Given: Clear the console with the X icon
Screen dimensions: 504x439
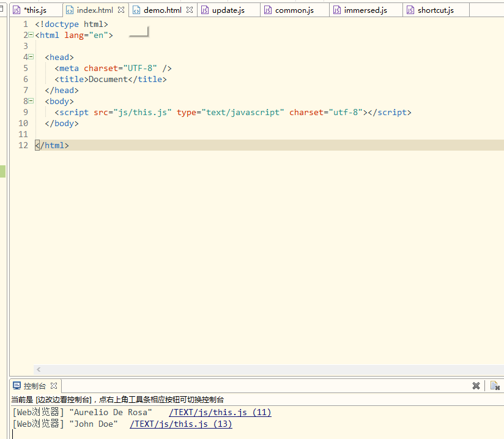Looking at the screenshot, I should click(x=476, y=386).
